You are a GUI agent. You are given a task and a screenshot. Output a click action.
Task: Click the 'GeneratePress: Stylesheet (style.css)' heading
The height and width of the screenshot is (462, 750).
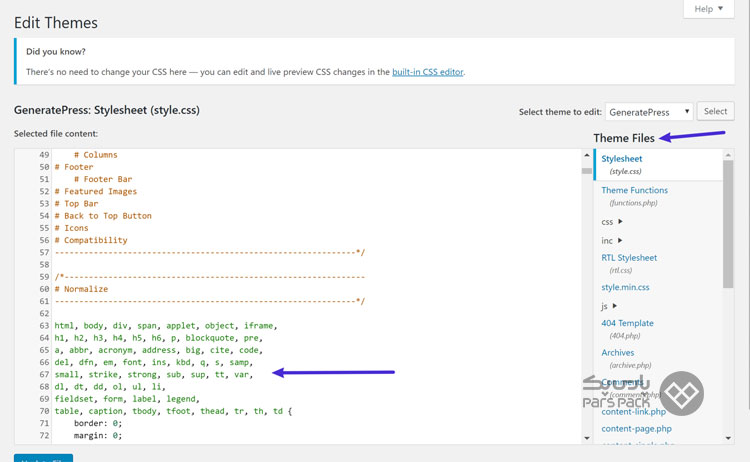pos(107,110)
